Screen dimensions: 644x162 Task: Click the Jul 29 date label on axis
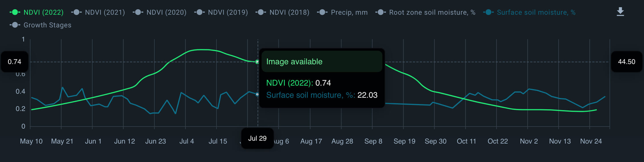[257, 138]
